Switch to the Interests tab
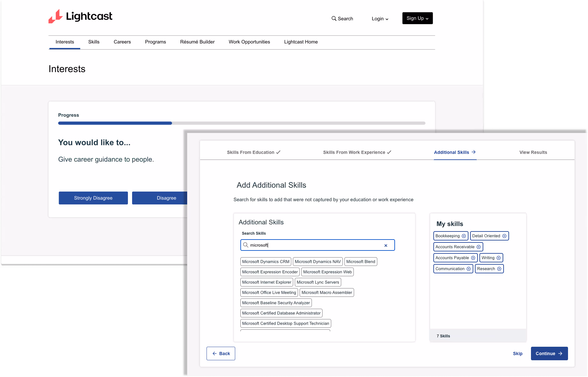Screen dimensions: 588x377 pos(65,42)
